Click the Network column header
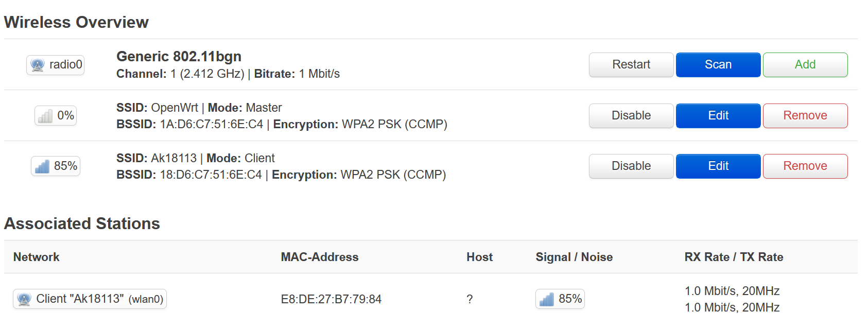The height and width of the screenshot is (328, 868). tap(37, 257)
